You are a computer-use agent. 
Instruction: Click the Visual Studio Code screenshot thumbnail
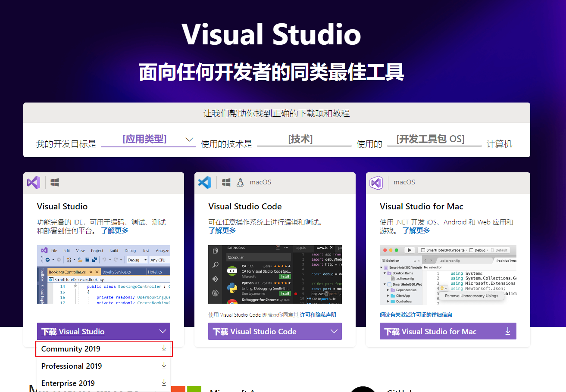(x=275, y=274)
